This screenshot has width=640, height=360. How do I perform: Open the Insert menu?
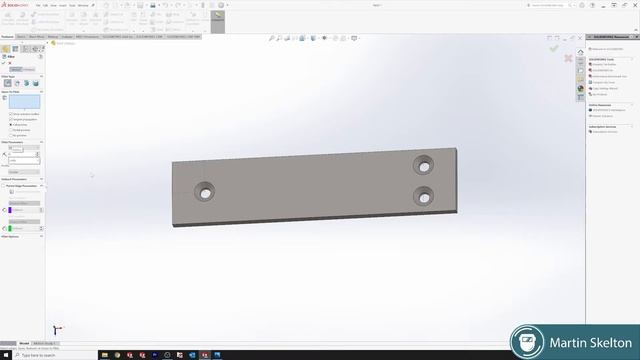(x=62, y=5)
